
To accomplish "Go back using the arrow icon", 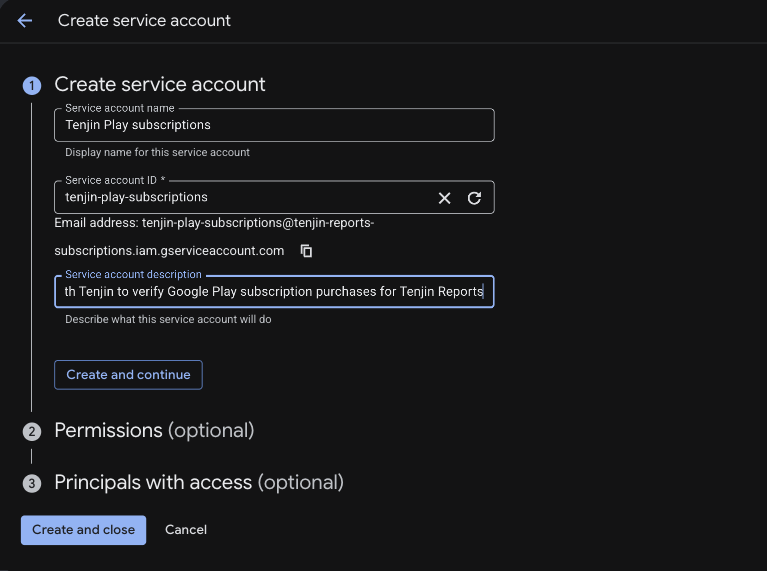I will tap(24, 21).
